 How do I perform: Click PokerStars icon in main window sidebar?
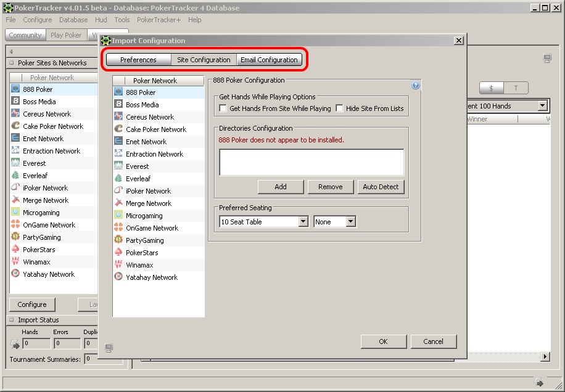point(15,249)
